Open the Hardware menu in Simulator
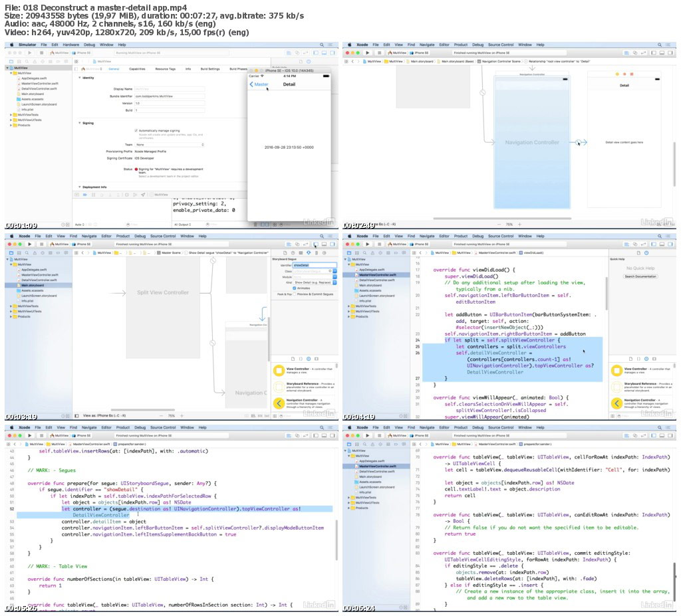 coord(70,45)
